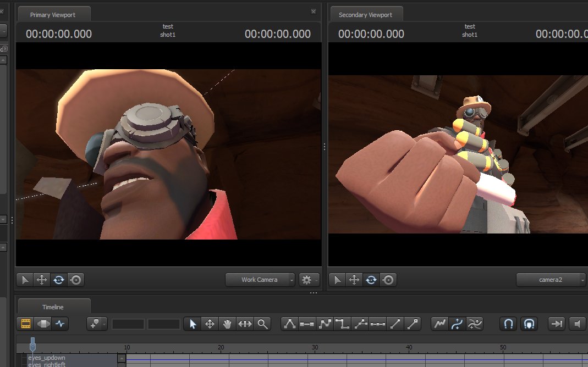Image resolution: width=588 pixels, height=367 pixels.
Task: Click the dashed unified tangent icon
Action: pyautogui.click(x=377, y=324)
